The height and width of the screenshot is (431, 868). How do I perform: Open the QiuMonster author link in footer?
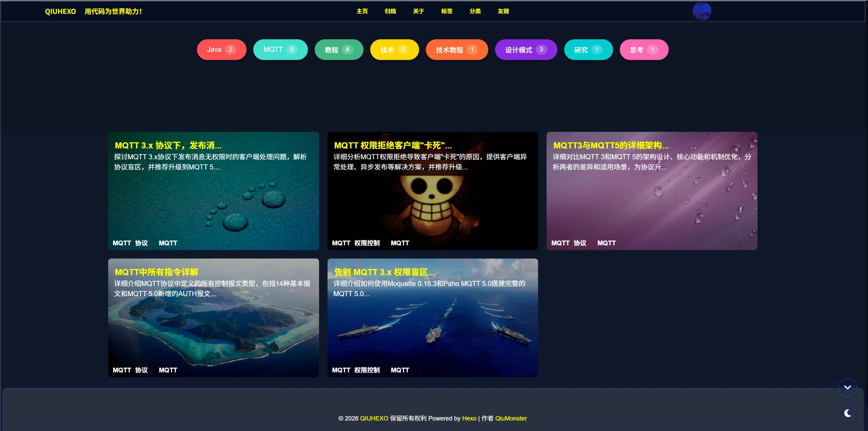(511, 418)
